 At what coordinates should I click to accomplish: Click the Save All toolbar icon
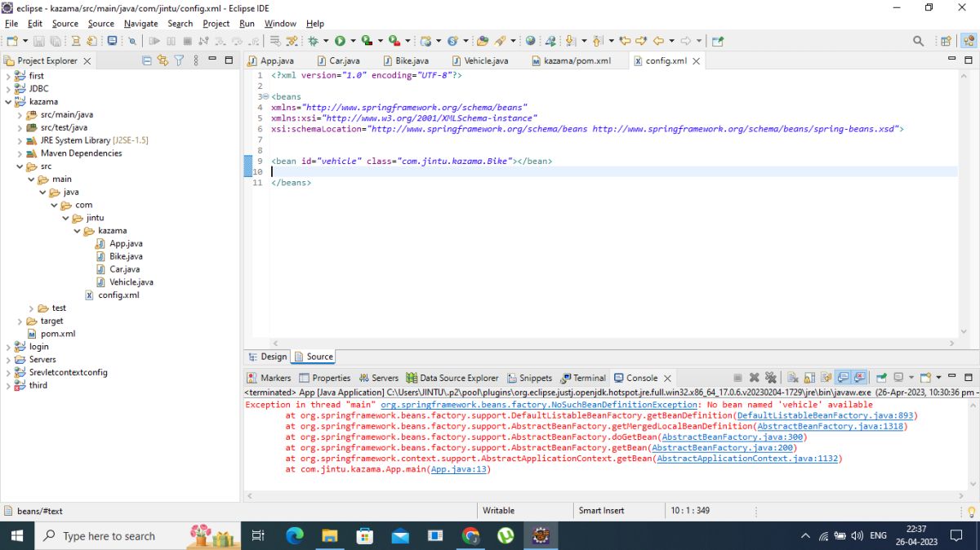(x=55, y=41)
